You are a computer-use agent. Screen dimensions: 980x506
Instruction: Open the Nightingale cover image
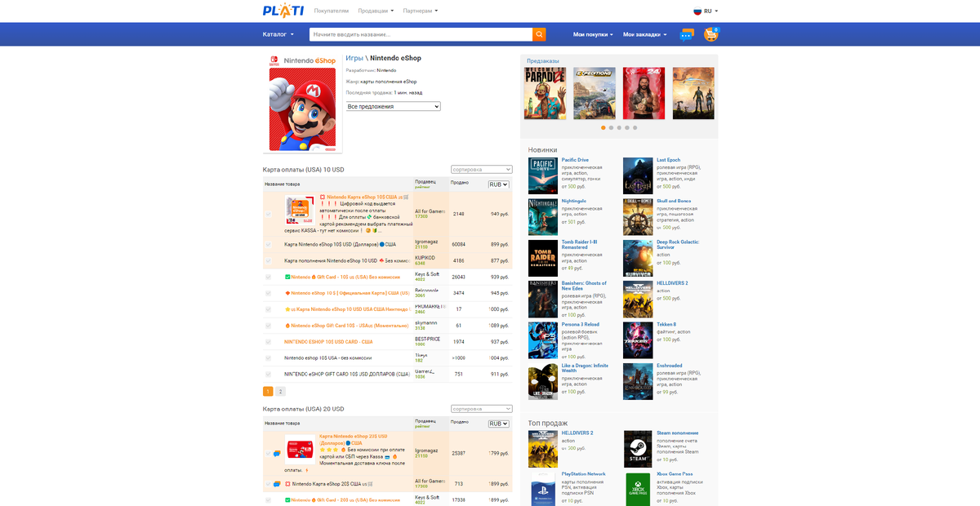543,216
